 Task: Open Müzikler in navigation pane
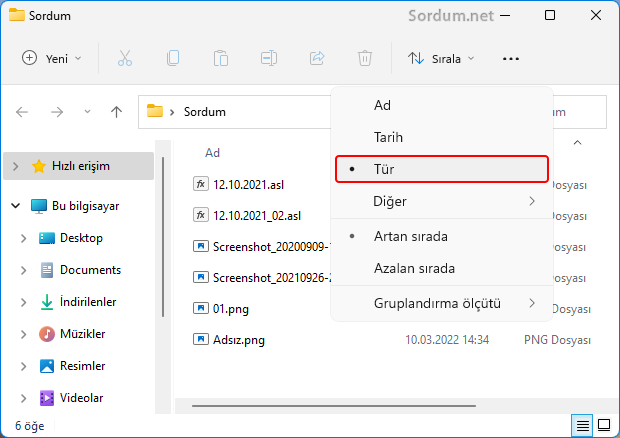82,334
